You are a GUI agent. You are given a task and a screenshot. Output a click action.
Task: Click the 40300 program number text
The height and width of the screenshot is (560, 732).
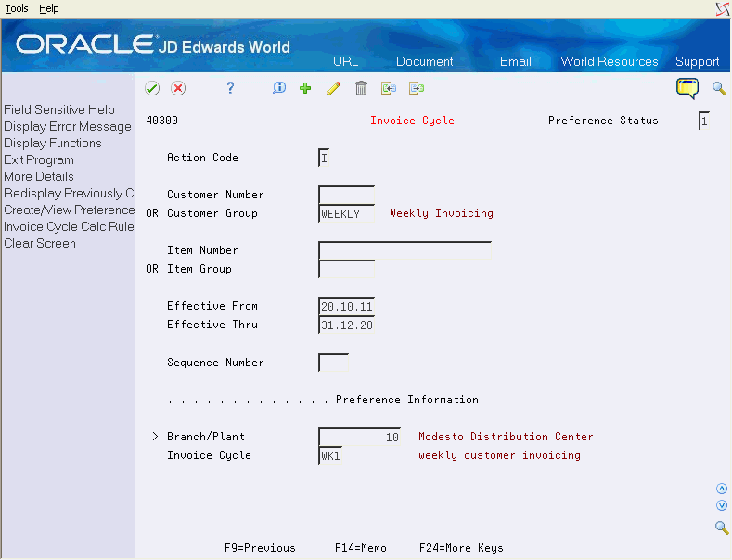click(x=162, y=121)
